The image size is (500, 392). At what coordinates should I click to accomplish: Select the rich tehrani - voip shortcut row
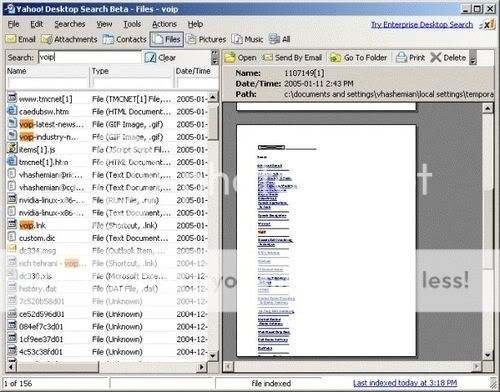(x=107, y=263)
